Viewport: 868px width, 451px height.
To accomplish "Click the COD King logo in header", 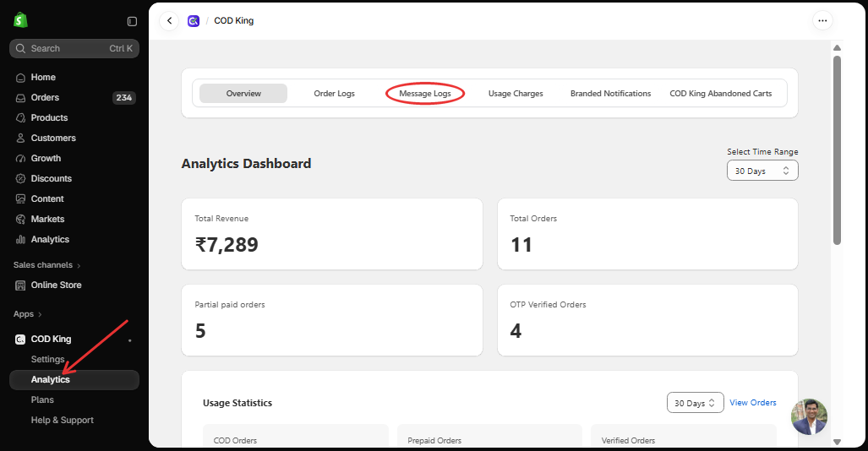I will coord(194,21).
